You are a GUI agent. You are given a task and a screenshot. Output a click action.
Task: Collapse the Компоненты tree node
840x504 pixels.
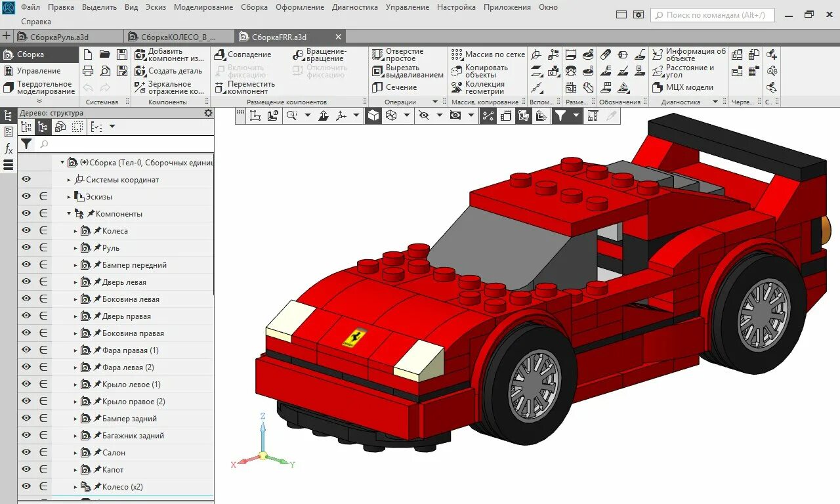(69, 214)
